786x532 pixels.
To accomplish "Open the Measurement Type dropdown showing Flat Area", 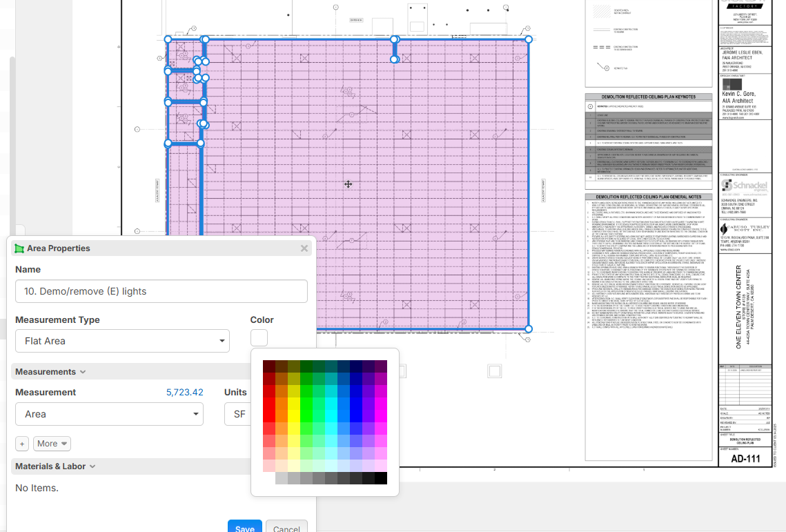I will click(122, 341).
